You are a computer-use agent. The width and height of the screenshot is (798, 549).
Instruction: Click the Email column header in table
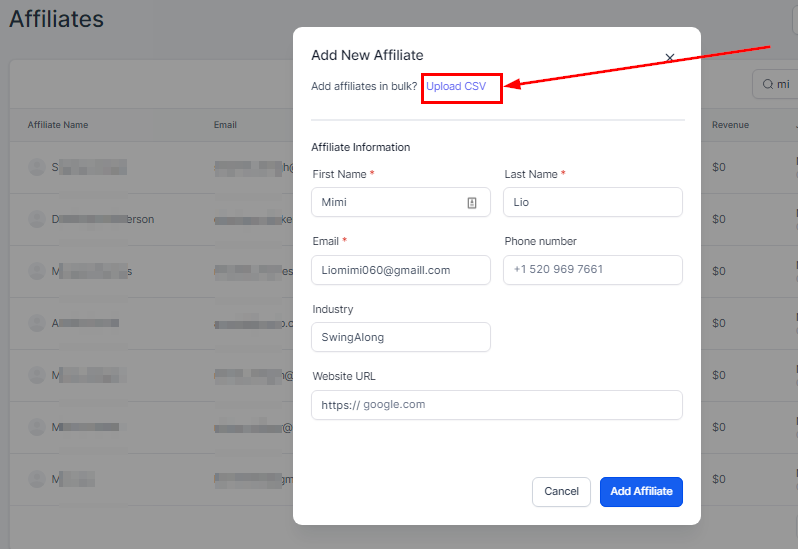pos(225,125)
